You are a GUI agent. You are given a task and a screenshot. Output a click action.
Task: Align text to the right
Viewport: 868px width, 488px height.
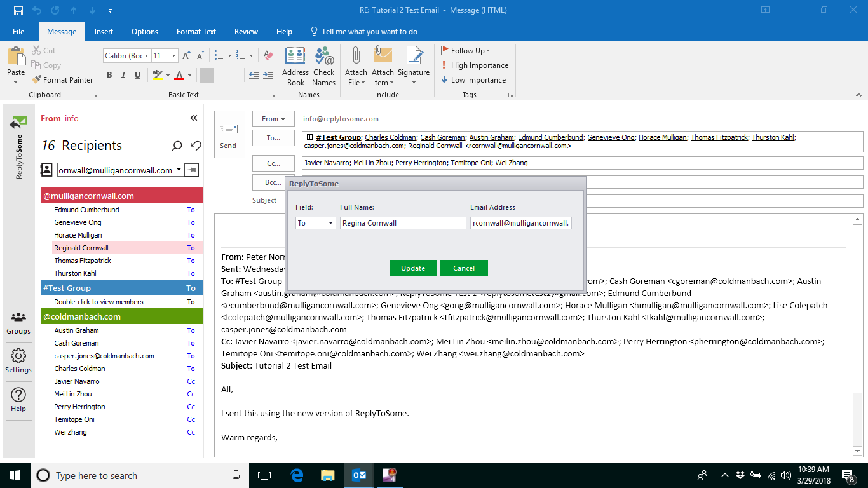[x=234, y=75]
